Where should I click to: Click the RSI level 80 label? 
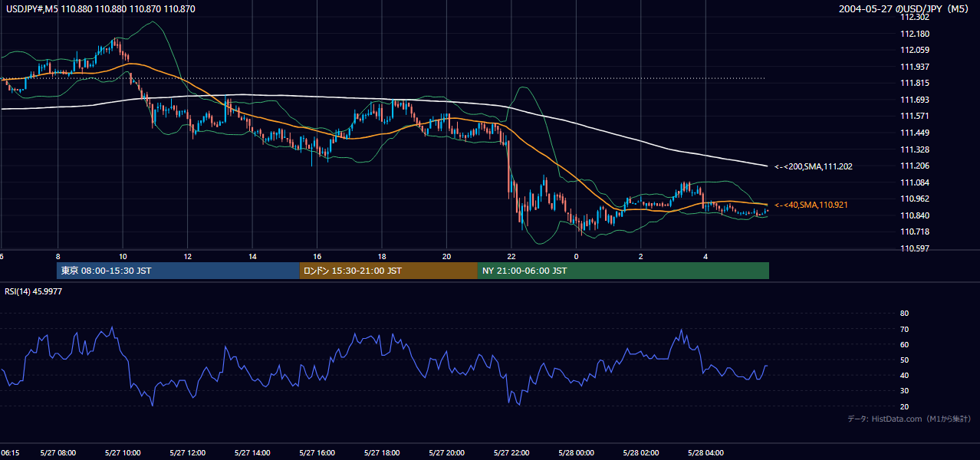click(x=904, y=314)
